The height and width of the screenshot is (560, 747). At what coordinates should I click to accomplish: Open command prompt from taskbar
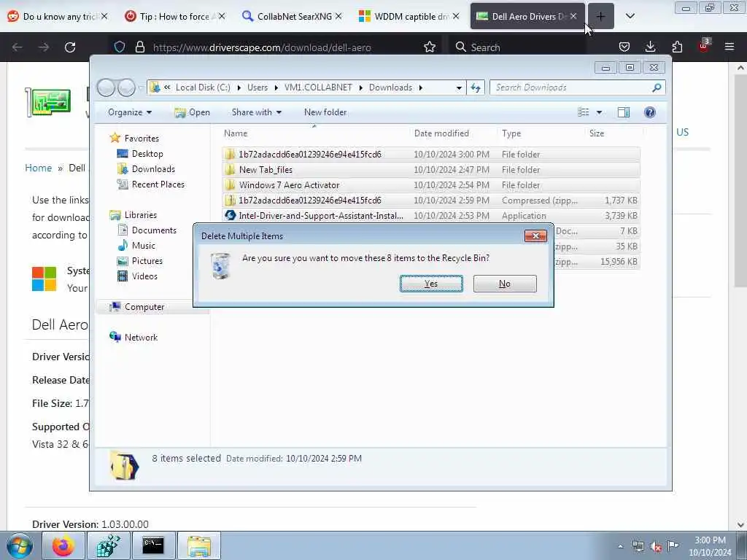click(153, 545)
